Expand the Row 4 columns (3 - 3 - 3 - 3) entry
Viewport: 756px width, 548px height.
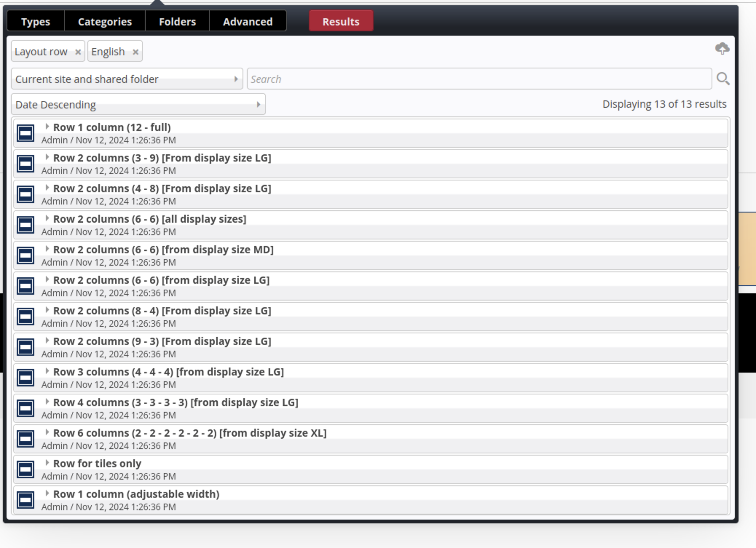pyautogui.click(x=47, y=402)
